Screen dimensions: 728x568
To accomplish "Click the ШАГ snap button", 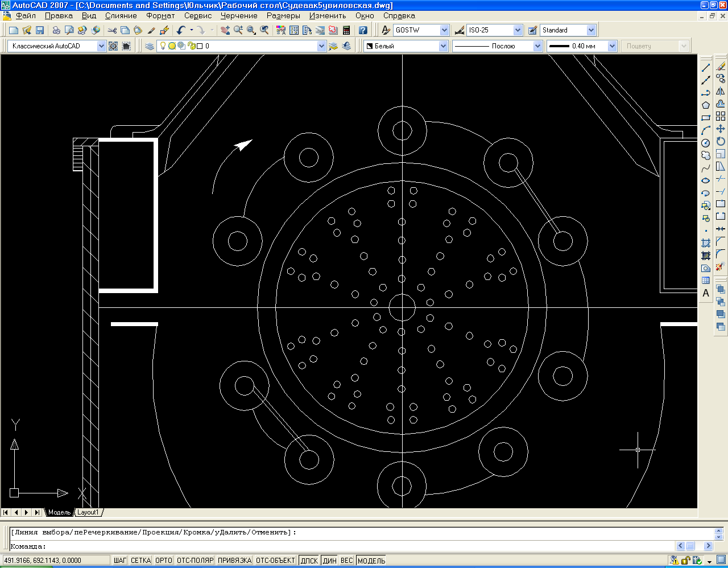I will (x=120, y=561).
